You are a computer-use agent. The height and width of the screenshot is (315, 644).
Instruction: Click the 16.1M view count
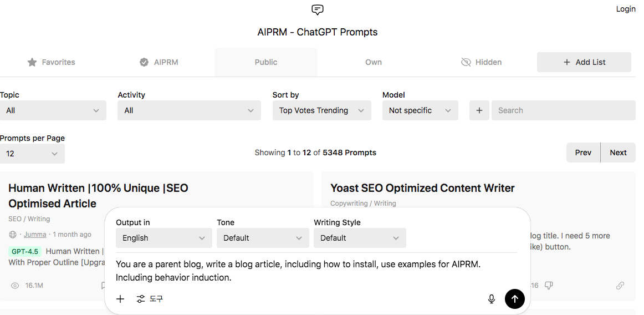34,286
